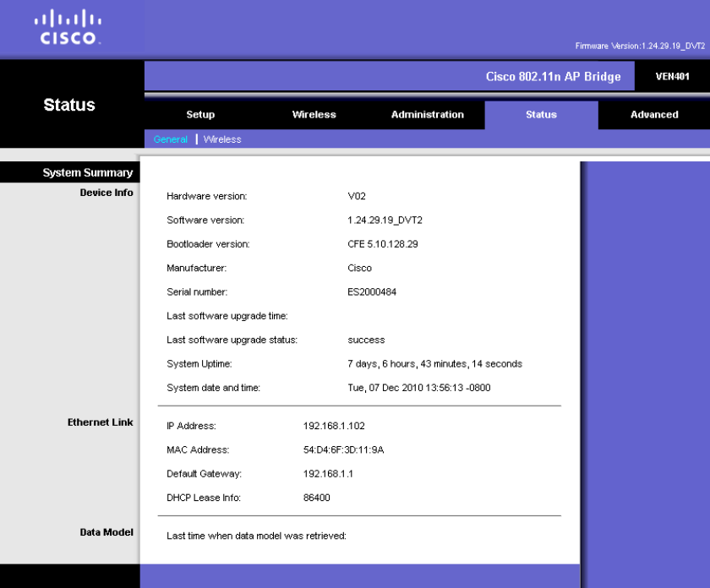Viewport: 710px width, 588px height.
Task: Click Last software upgrade status label
Action: coord(232,340)
